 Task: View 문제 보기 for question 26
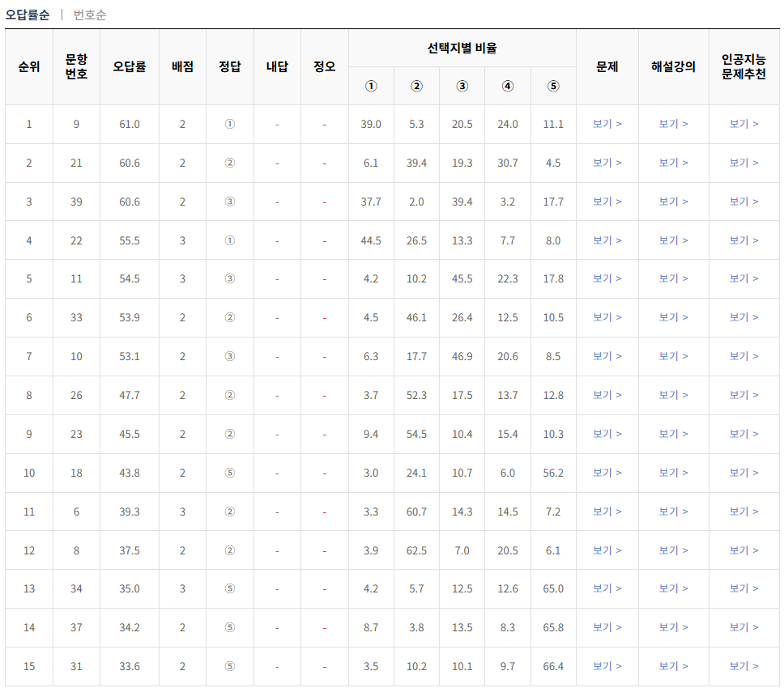click(x=605, y=395)
